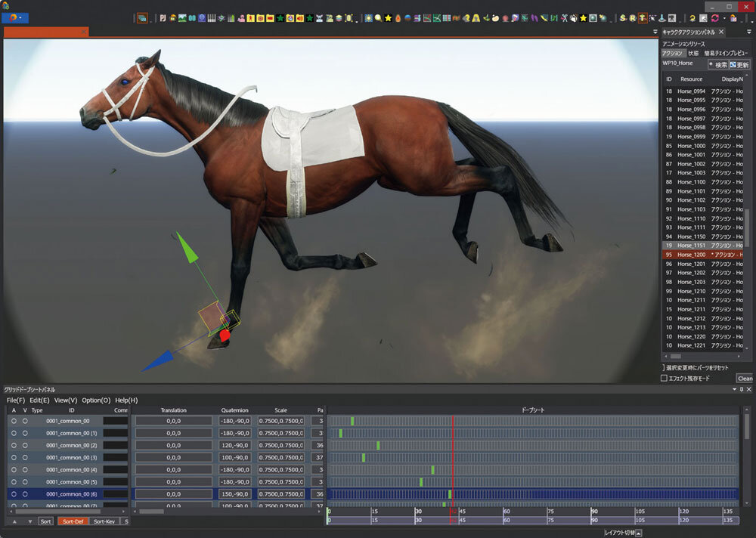
Task: Click the yellow curved arrow toolbar icon
Action: pyautogui.click(x=692, y=18)
